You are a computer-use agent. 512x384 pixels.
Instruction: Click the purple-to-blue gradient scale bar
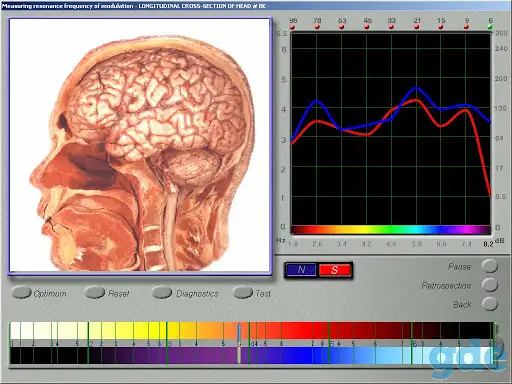pyautogui.click(x=252, y=355)
